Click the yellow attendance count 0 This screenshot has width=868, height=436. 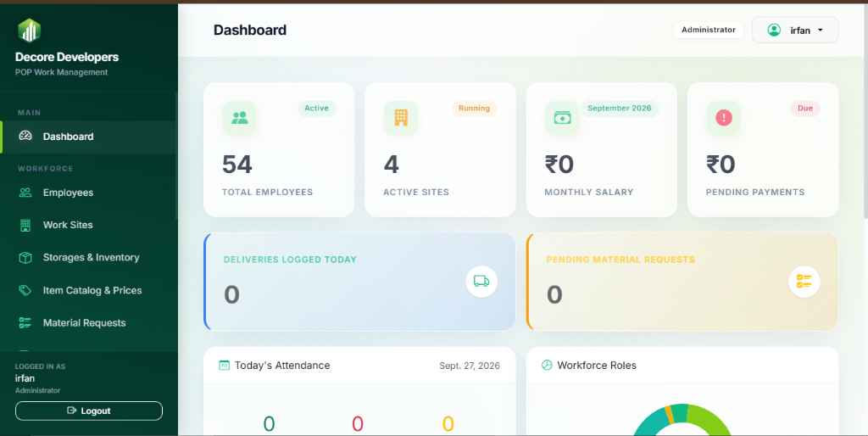[448, 424]
